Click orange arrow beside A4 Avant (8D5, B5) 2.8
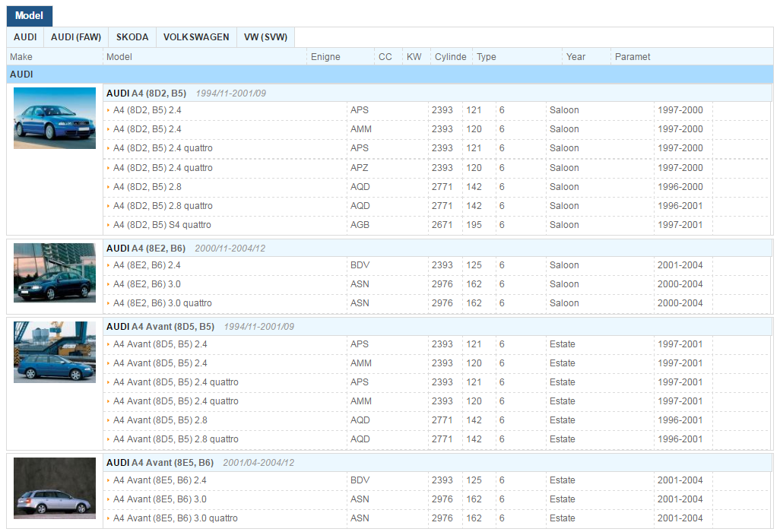 [x=109, y=420]
